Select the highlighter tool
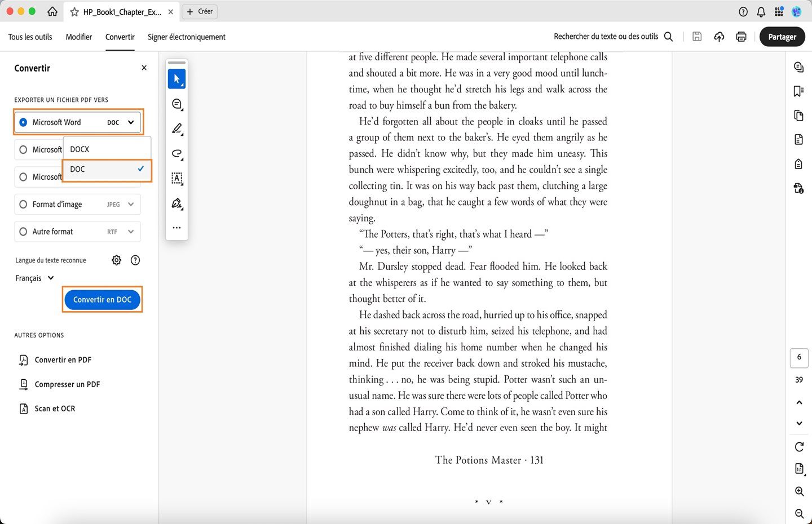This screenshot has width=812, height=524. (176, 129)
